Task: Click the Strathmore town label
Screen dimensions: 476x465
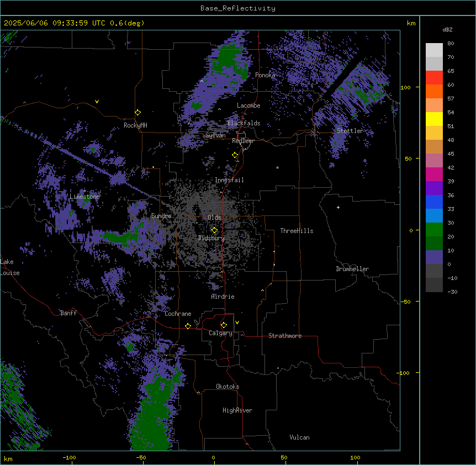Action: [285, 336]
